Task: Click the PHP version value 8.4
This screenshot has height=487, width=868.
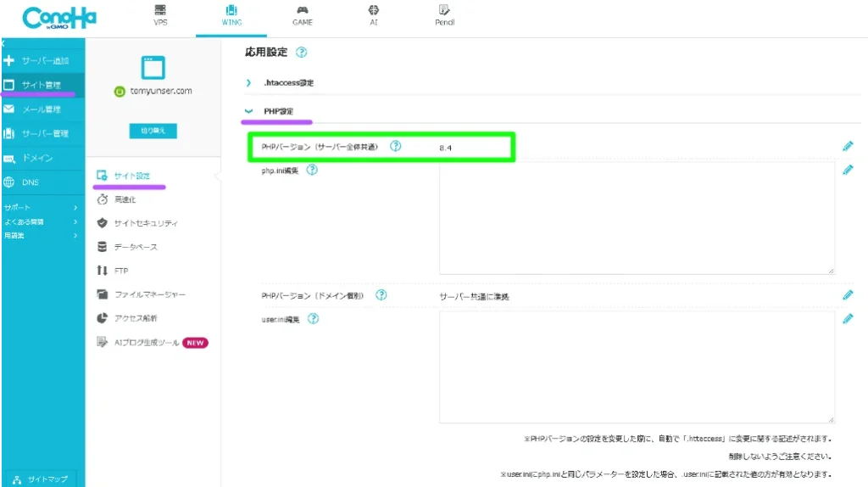Action: (446, 148)
